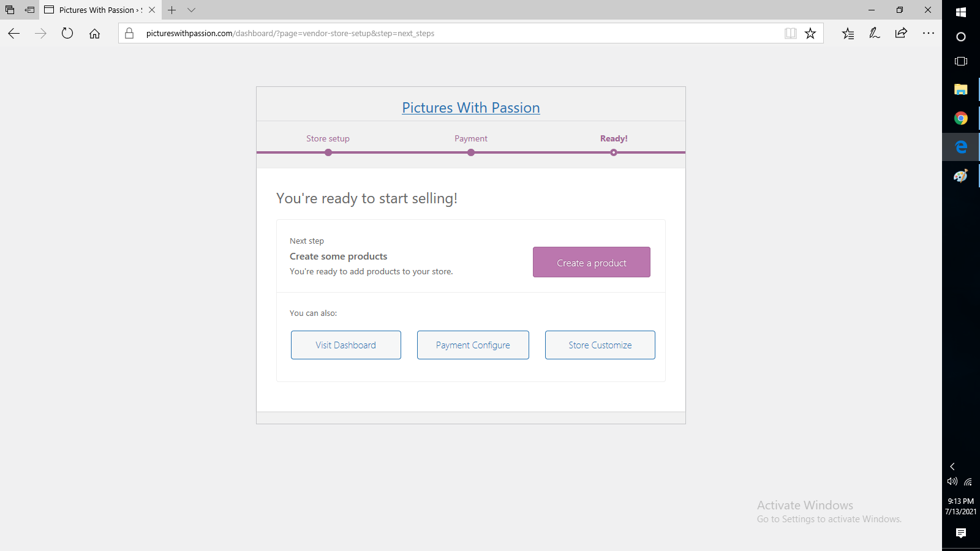Image resolution: width=980 pixels, height=551 pixels.
Task: Open Payment Configure
Action: coord(473,345)
